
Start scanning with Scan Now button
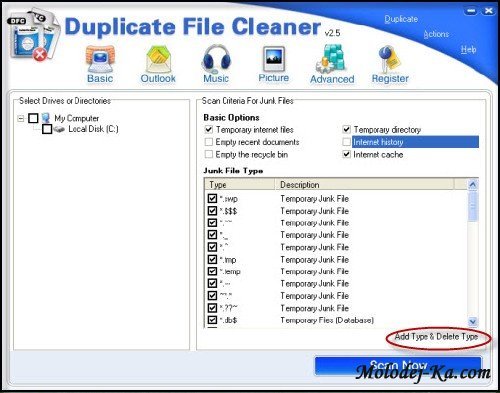pos(398,366)
